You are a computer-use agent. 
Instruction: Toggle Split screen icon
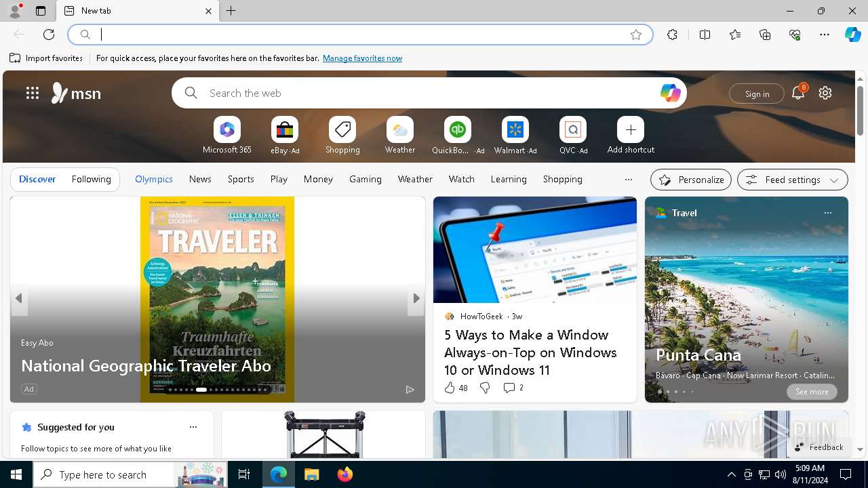pos(705,35)
